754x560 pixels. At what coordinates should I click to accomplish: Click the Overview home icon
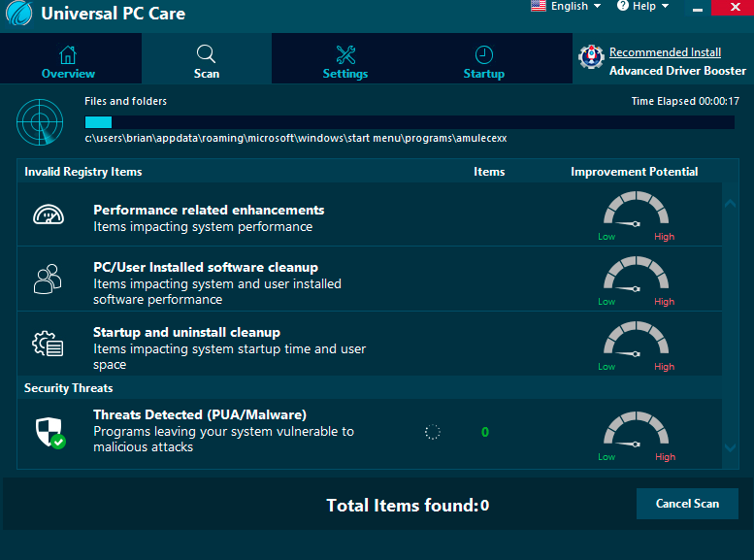click(x=68, y=55)
